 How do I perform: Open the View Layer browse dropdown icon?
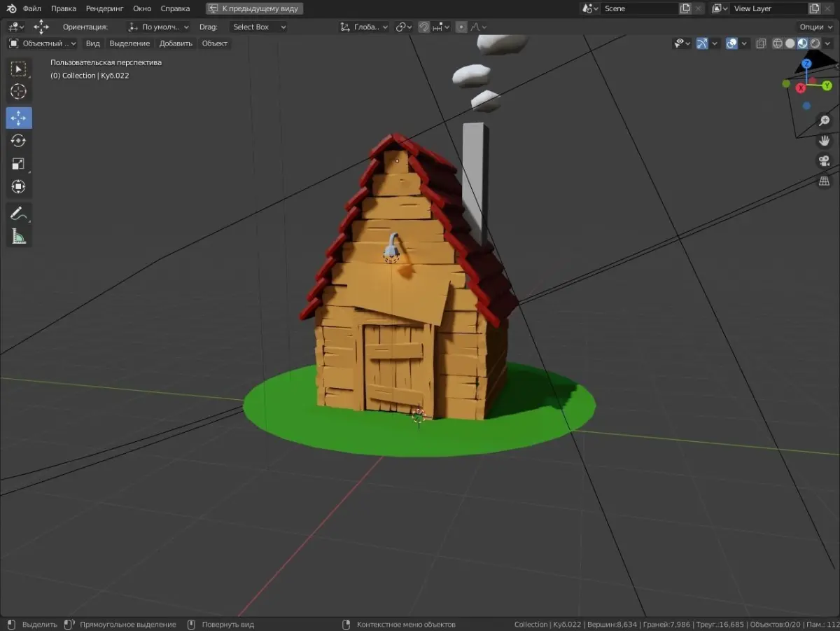coord(720,8)
